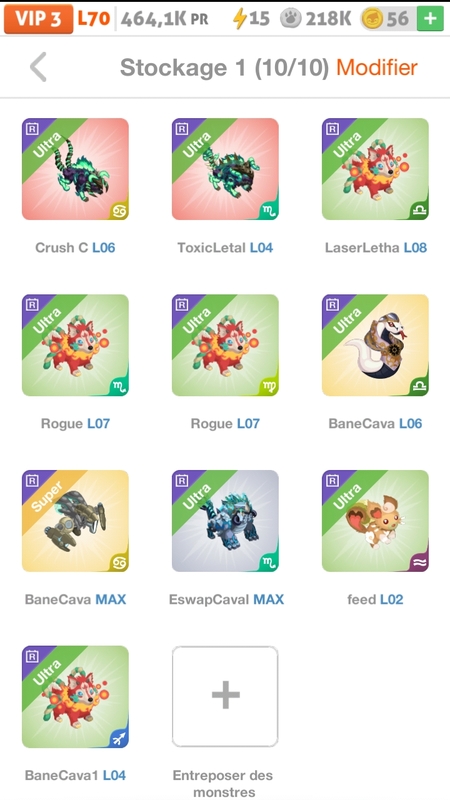The height and width of the screenshot is (800, 450).
Task: Select the EswapCaval MAX monster
Action: point(225,521)
